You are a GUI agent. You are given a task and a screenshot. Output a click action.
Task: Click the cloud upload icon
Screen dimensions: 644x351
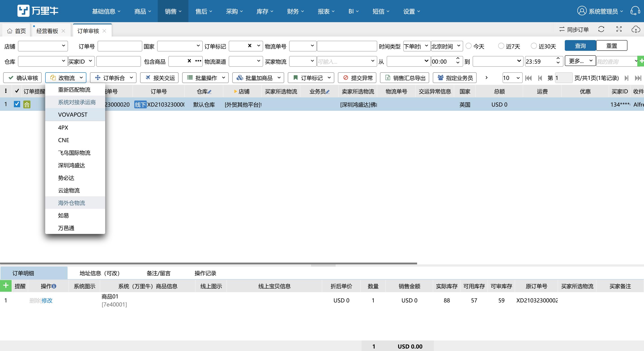click(636, 30)
